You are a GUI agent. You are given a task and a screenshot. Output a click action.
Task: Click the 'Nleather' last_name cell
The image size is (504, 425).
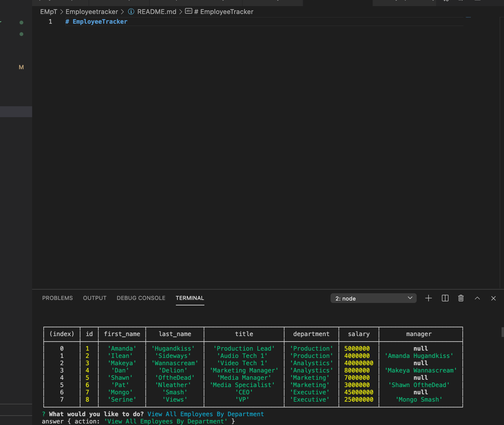pyautogui.click(x=173, y=385)
